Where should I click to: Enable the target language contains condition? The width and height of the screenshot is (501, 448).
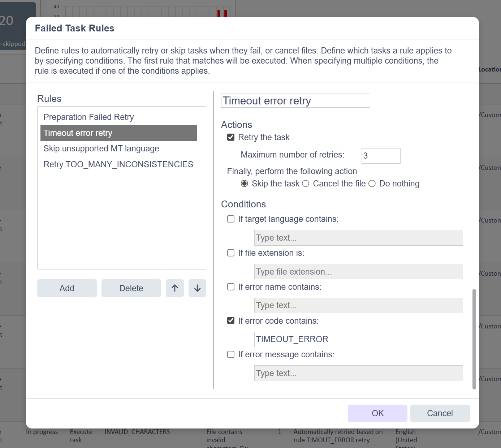pos(231,219)
